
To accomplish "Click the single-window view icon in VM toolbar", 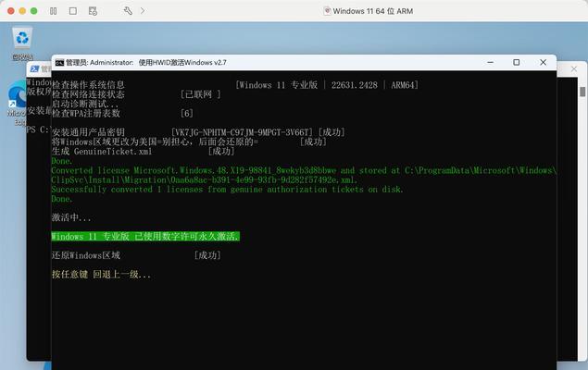I will tap(73, 11).
